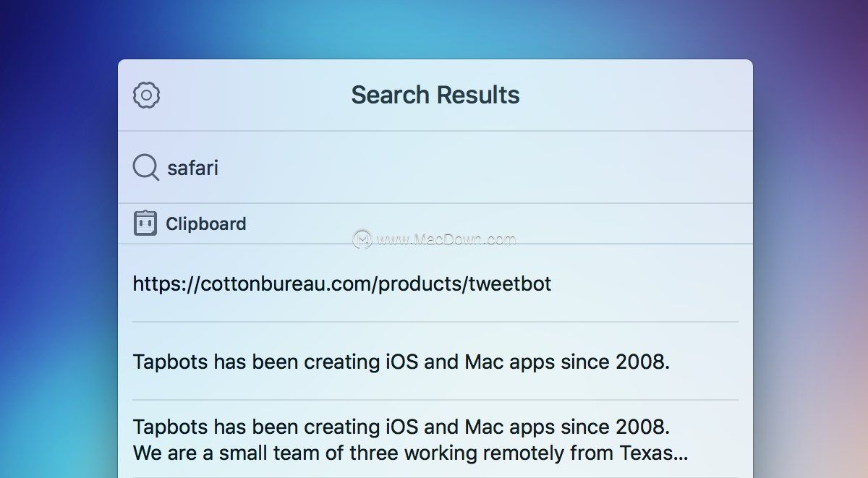Click the word "Texas…" in the last clipping

654,453
